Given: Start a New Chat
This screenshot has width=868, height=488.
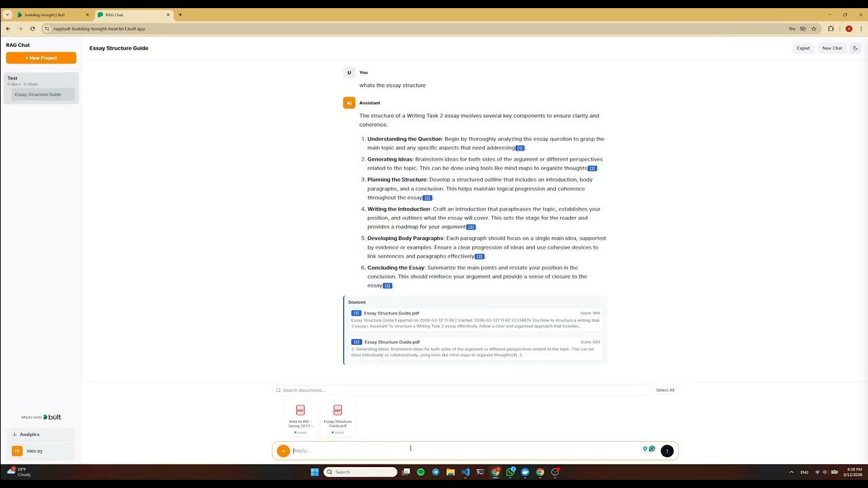Looking at the screenshot, I should pos(832,48).
